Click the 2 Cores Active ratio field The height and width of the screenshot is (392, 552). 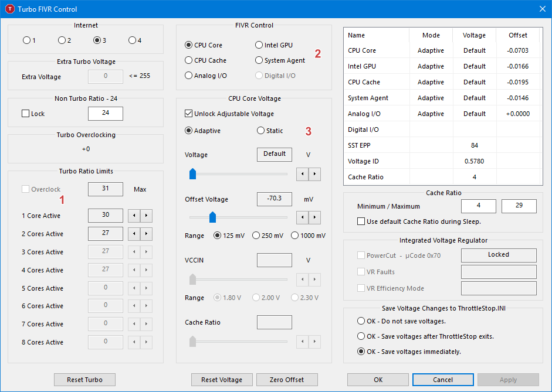tap(106, 233)
